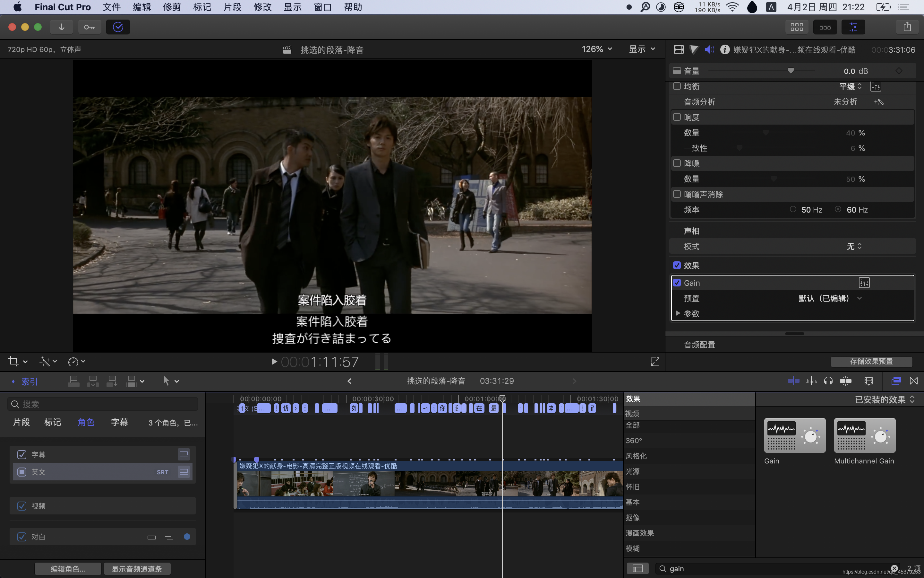Toggle snapping icon in timeline toolbar
This screenshot has height=578, width=924.
tap(846, 381)
